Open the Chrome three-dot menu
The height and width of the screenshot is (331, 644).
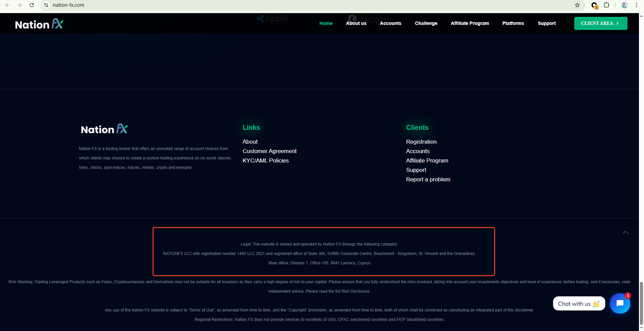637,5
